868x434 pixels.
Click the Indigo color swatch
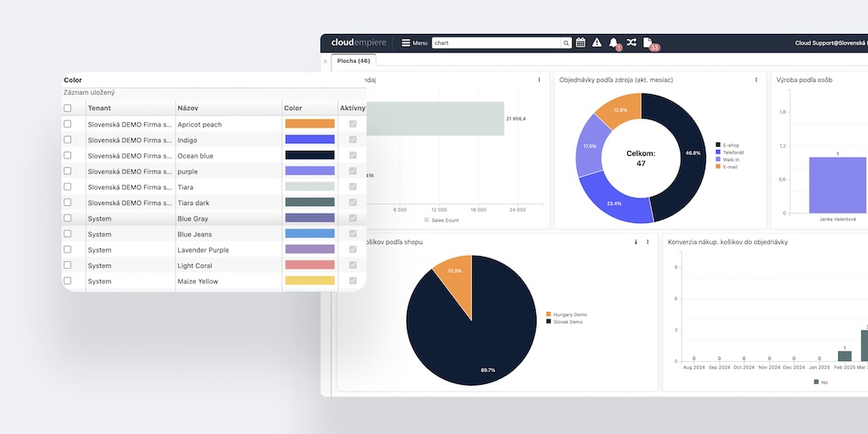(x=309, y=140)
